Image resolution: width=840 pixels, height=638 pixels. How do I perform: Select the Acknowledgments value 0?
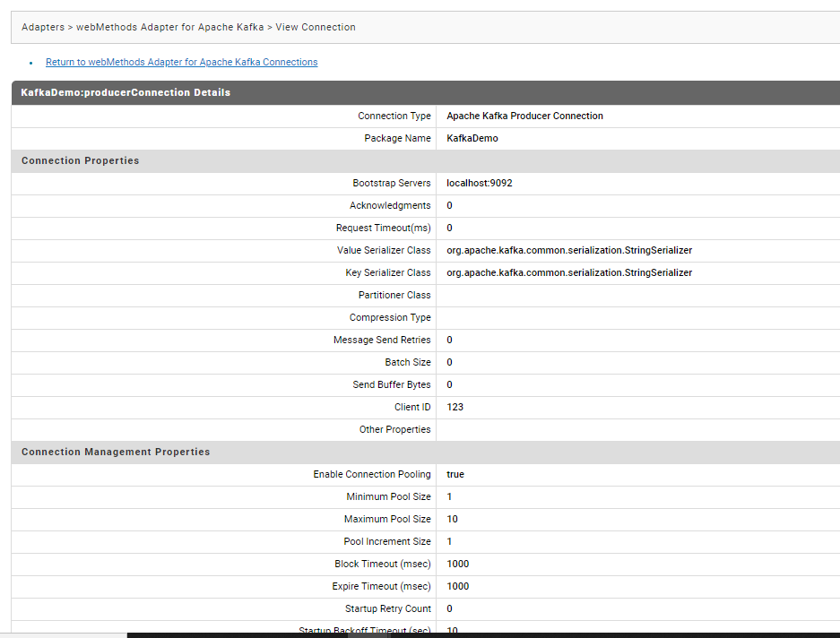pos(449,206)
